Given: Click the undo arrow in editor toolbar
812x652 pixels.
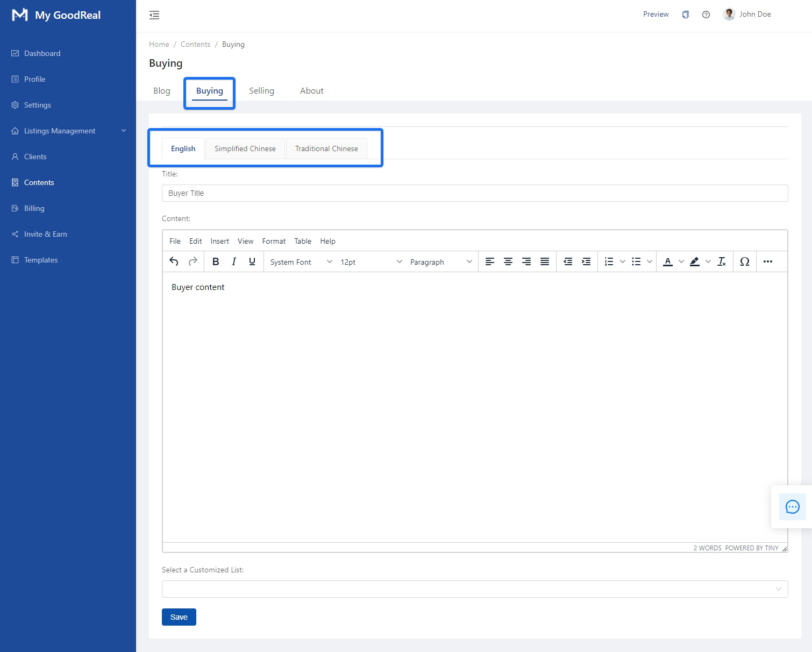Looking at the screenshot, I should pos(174,261).
